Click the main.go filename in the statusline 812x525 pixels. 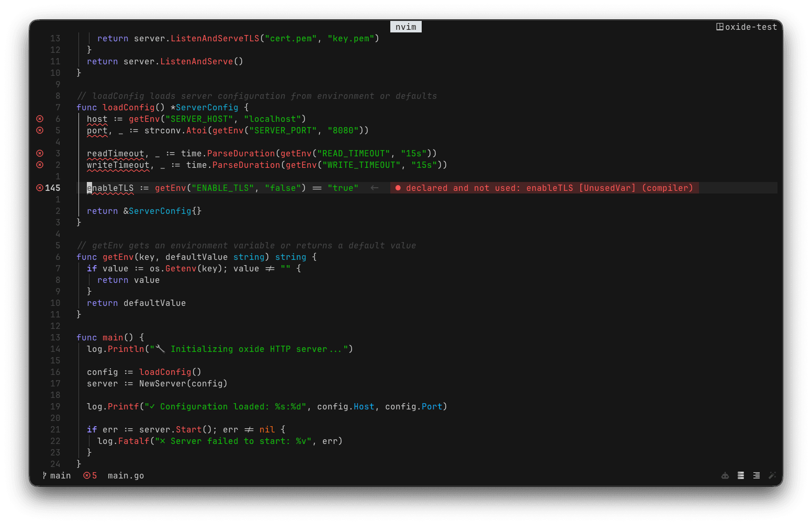(126, 475)
